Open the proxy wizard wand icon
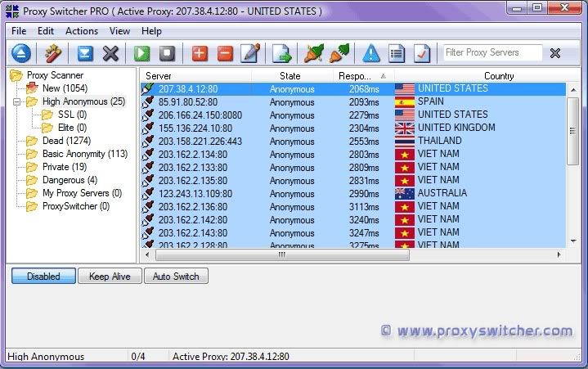 coord(53,53)
